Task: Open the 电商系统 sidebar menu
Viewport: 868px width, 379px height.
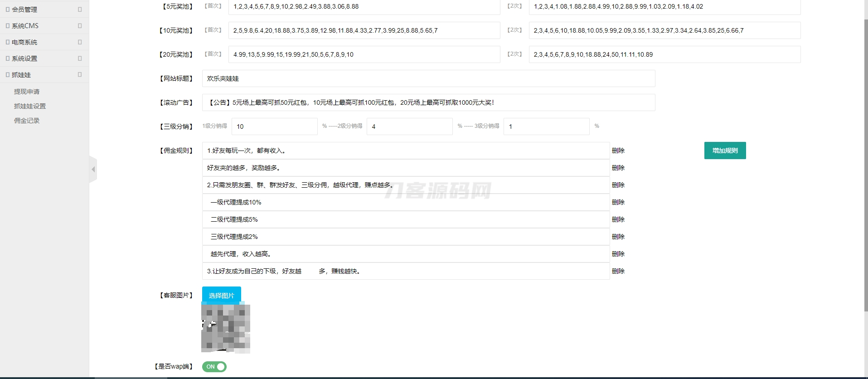Action: (24, 42)
